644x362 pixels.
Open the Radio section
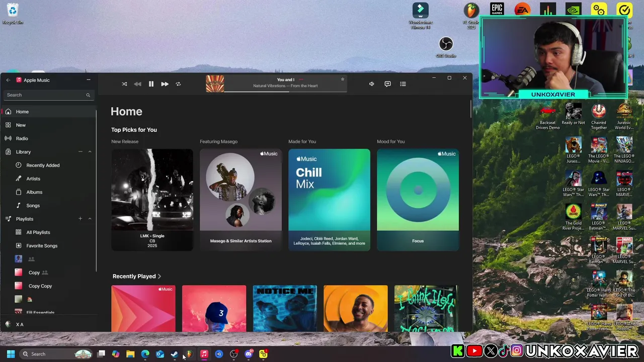click(x=48, y=138)
